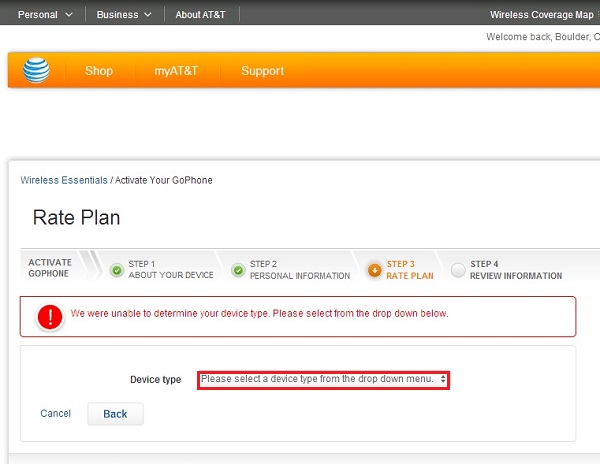Click Step 3 orange arrow icon
Screen dimensions: 600x464
coord(375,270)
